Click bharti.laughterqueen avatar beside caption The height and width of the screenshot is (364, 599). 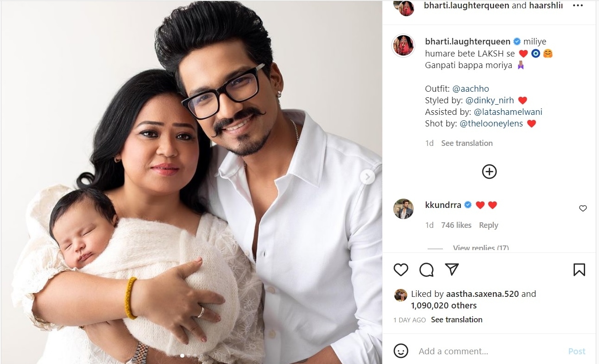[403, 45]
